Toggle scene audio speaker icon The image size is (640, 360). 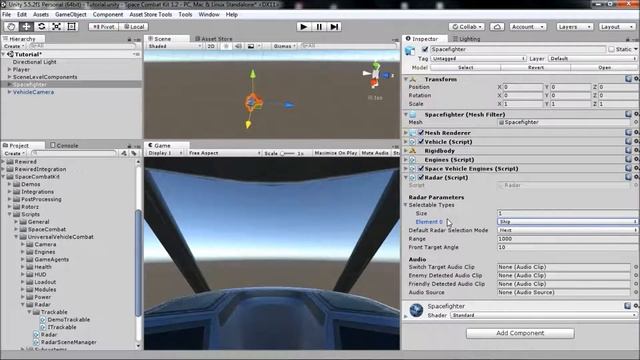click(x=238, y=46)
